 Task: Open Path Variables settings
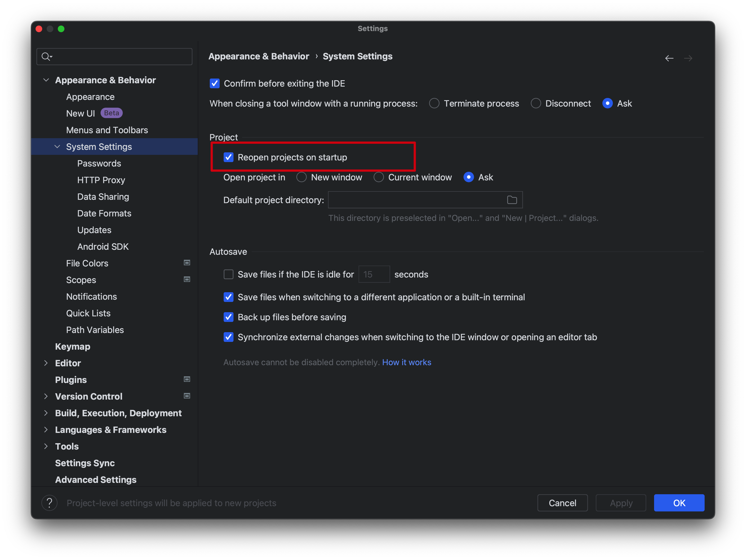pos(95,329)
